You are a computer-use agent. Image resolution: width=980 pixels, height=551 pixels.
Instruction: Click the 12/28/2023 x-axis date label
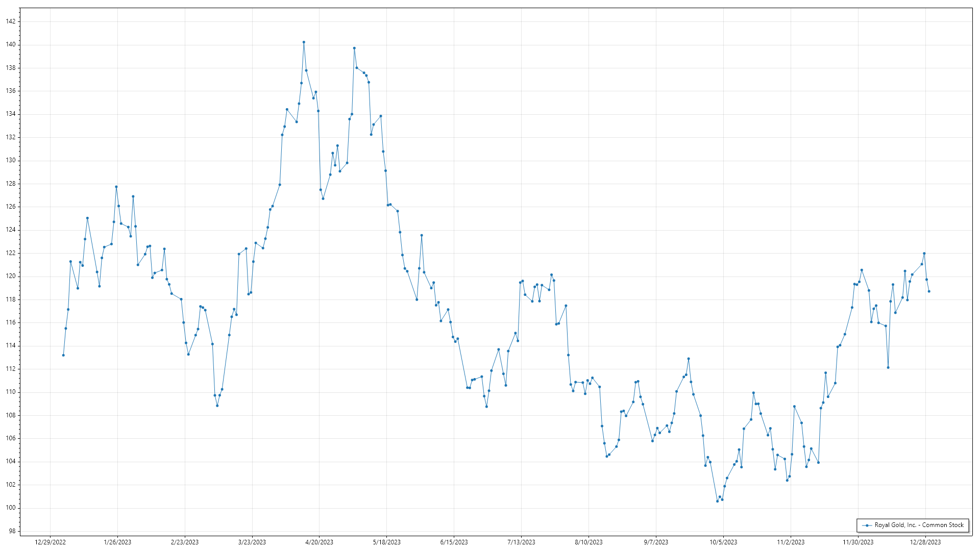[x=925, y=542]
